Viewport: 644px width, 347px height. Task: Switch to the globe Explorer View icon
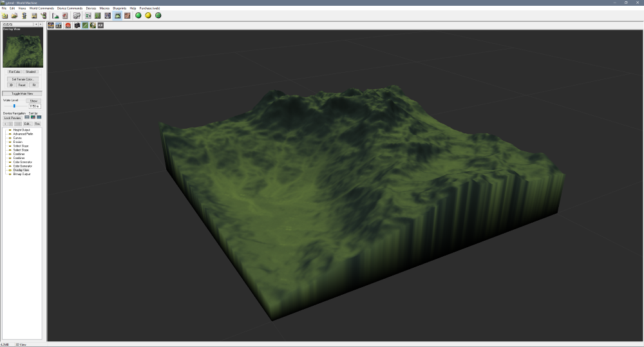[x=108, y=15]
